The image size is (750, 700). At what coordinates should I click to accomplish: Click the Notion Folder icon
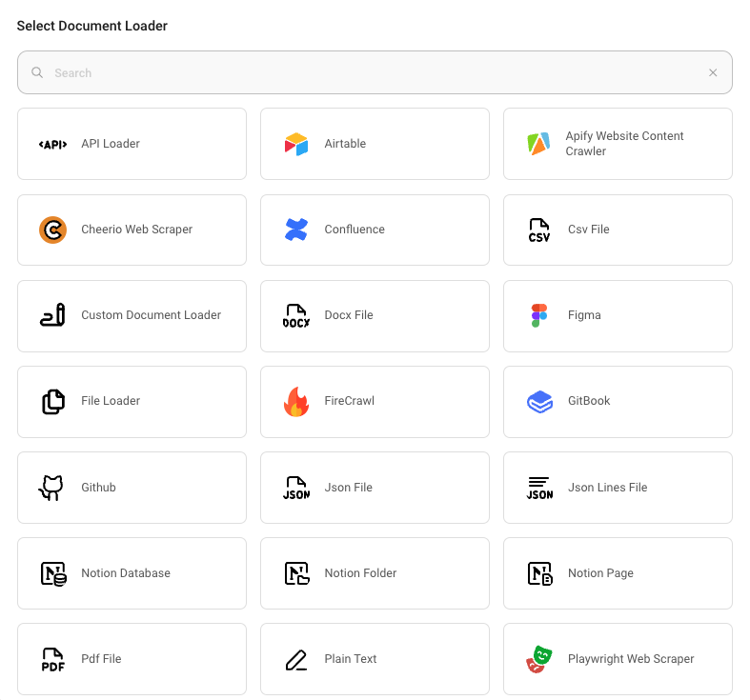[x=297, y=573]
